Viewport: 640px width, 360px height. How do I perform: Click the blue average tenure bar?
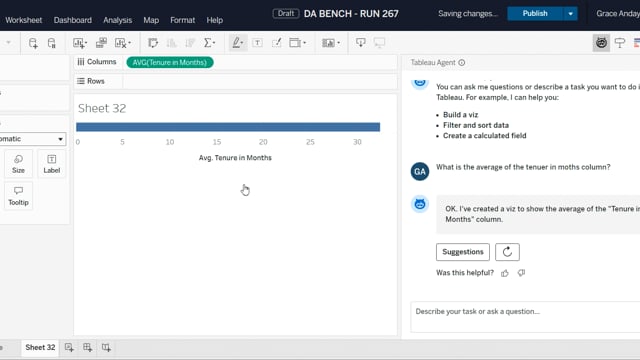[228, 127]
